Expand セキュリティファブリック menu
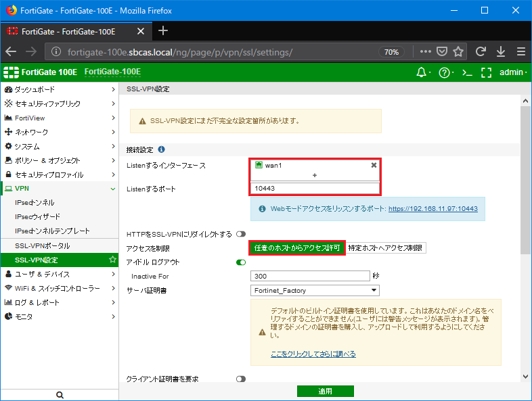This screenshot has height=401, width=532. 60,103
